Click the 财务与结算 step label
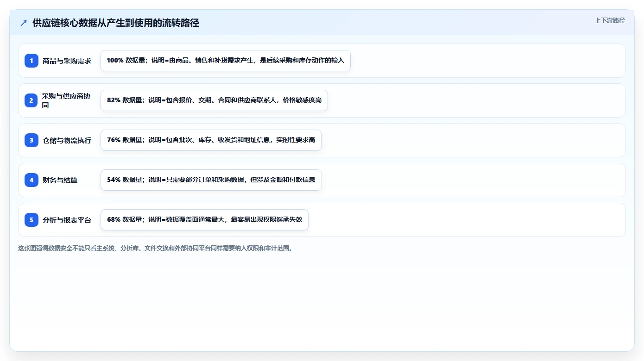The width and height of the screenshot is (644, 361). [60, 180]
